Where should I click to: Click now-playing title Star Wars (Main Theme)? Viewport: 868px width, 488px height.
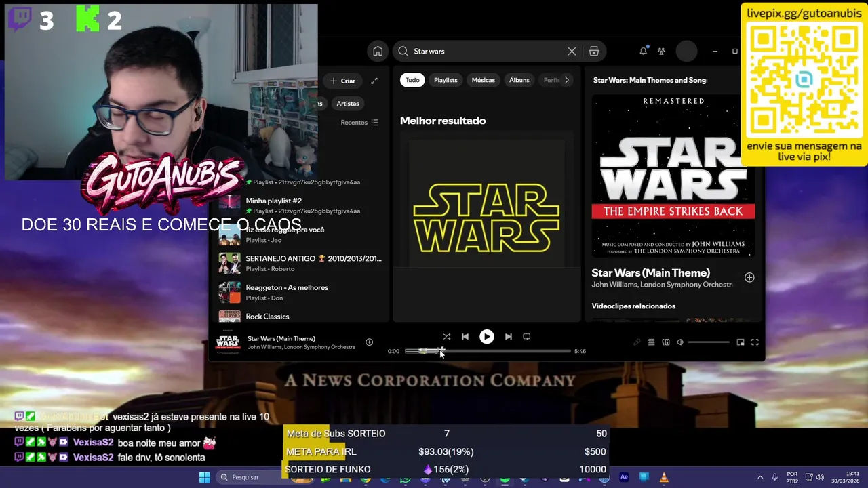[x=281, y=338]
